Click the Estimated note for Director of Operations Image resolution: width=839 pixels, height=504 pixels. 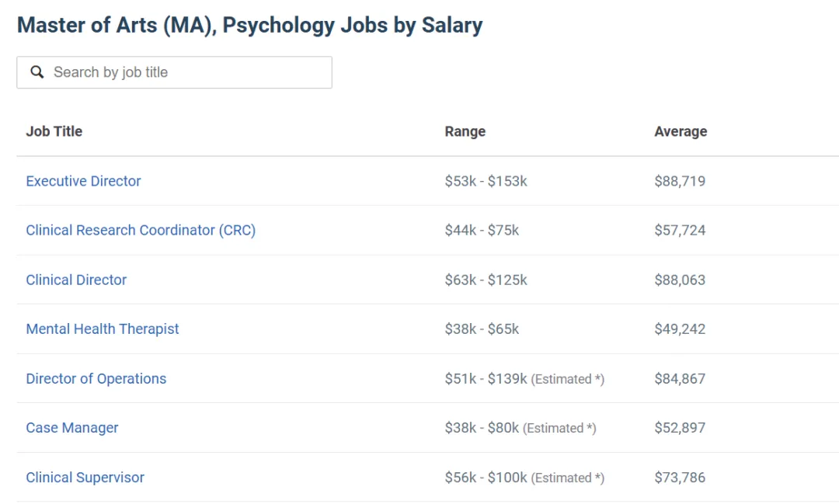point(568,379)
